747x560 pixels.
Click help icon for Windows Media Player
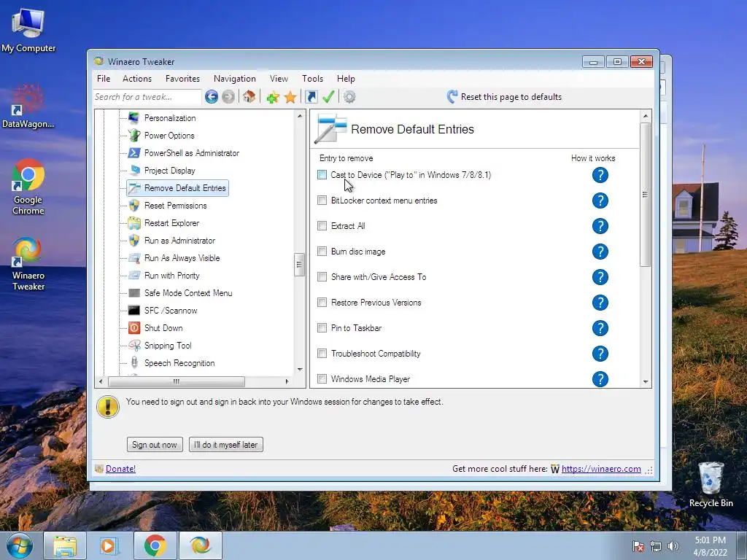[600, 379]
